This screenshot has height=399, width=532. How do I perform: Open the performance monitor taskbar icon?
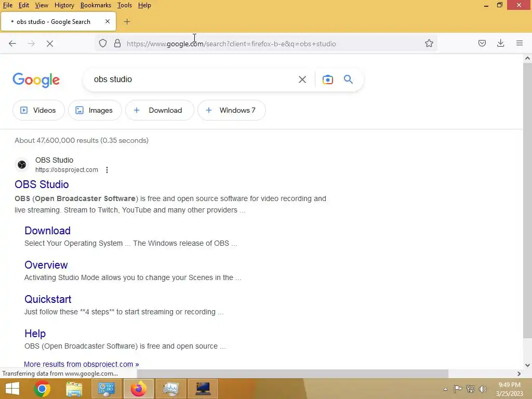click(x=170, y=389)
